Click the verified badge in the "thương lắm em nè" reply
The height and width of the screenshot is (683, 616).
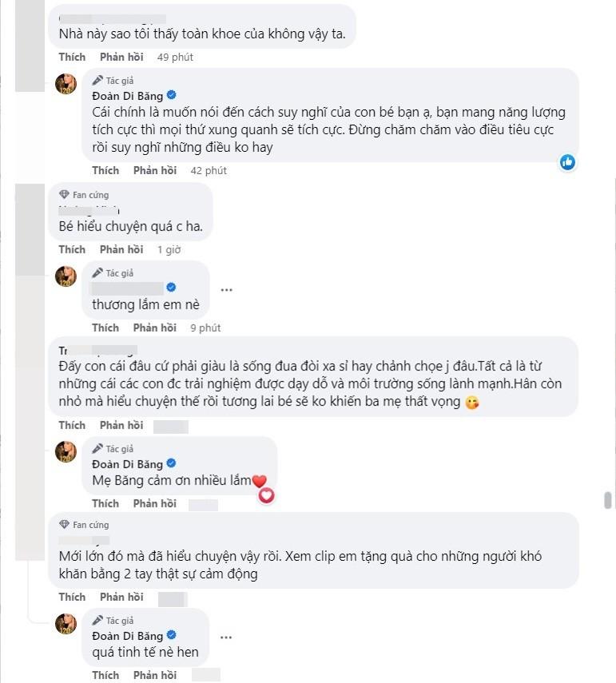coord(171,288)
